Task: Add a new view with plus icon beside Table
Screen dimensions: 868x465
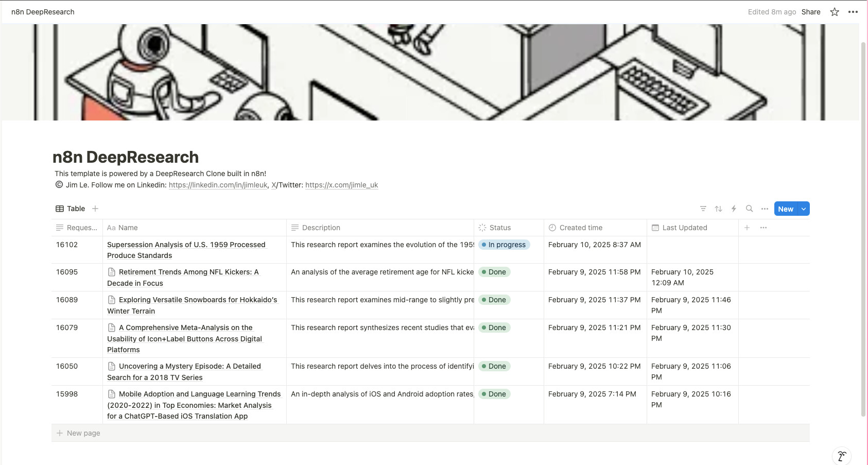Action: pos(95,209)
